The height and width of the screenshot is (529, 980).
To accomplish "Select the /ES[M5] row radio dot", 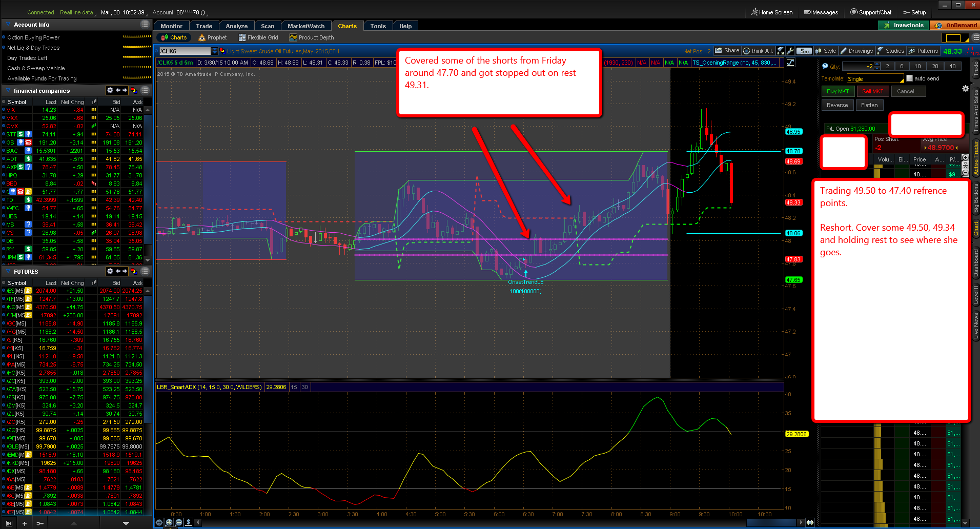I will (4, 291).
